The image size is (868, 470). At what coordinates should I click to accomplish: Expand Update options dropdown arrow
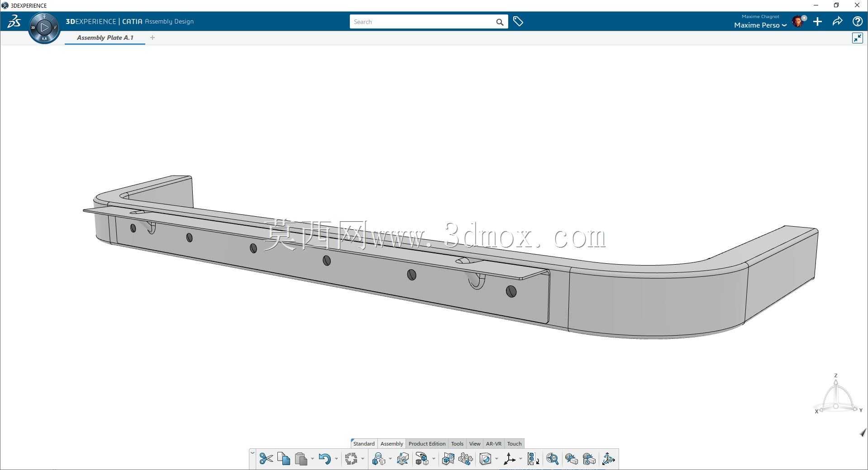point(362,459)
